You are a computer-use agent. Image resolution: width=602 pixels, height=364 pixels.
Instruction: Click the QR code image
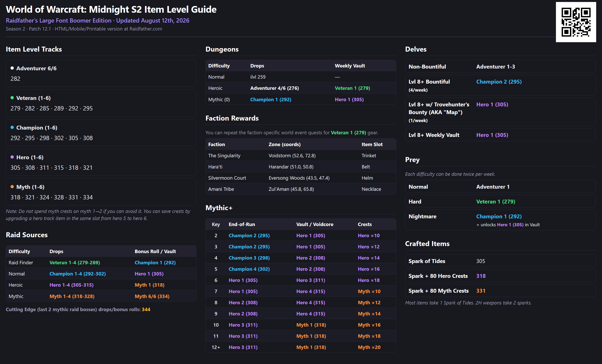[x=576, y=22]
